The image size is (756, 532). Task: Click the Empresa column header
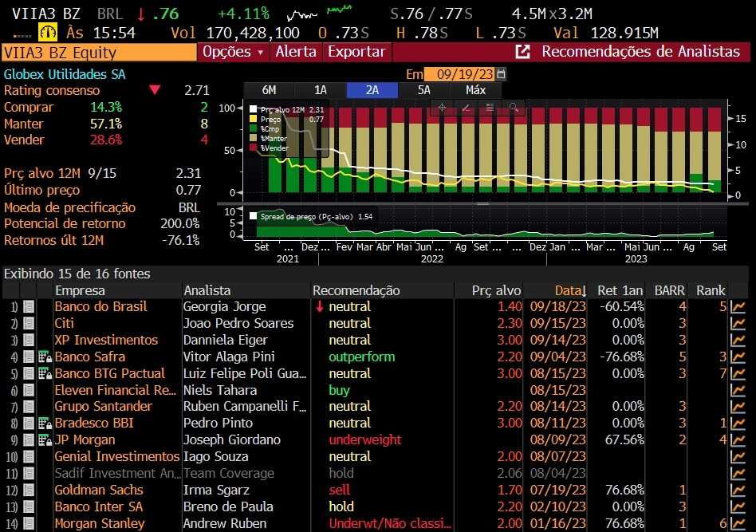tap(80, 291)
